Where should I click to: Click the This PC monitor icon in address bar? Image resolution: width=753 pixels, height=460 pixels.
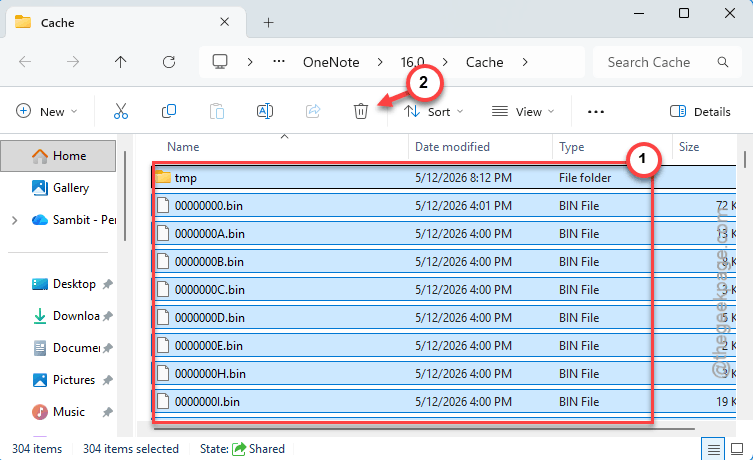220,62
